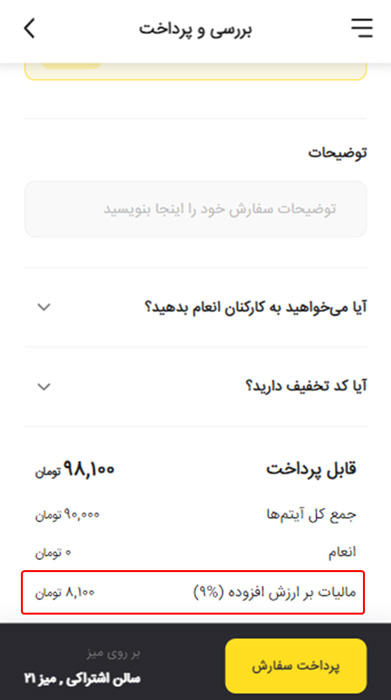Click the yellow 'پرداخت سفارش' button

[296, 666]
